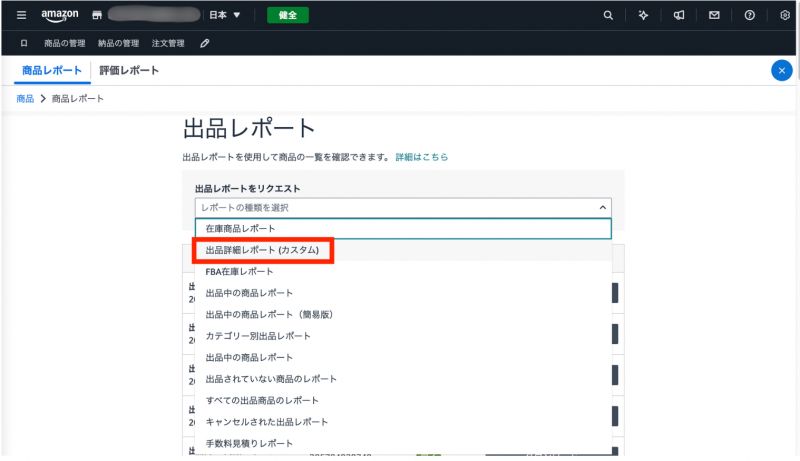The width and height of the screenshot is (800, 461).
Task: Collapse the レポートの種類を選択 dropdown
Action: [403, 208]
